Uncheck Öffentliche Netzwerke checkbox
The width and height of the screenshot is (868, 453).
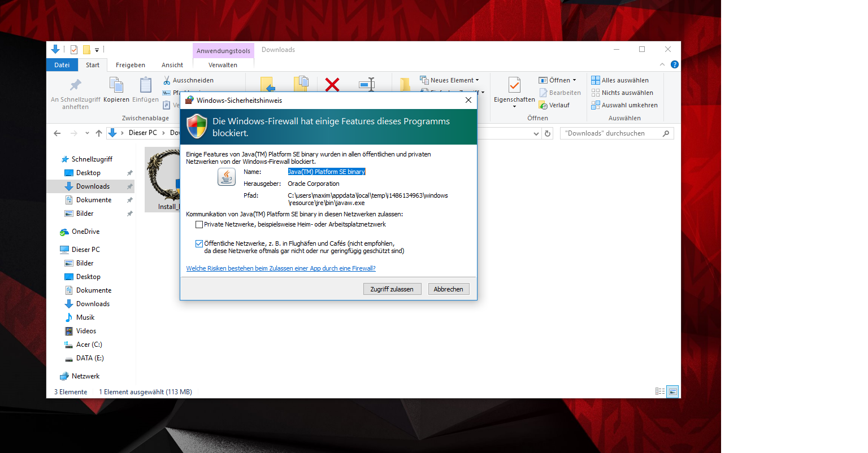199,244
